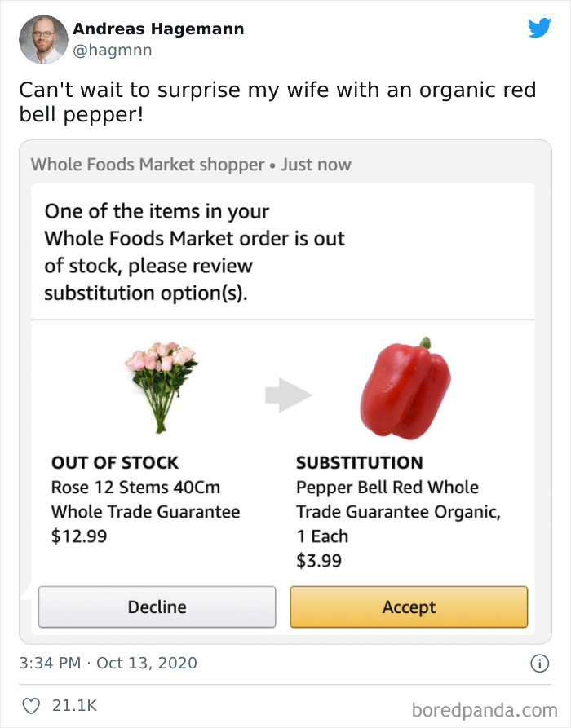Decline the substitution offer
571x728 pixels.
tap(157, 607)
